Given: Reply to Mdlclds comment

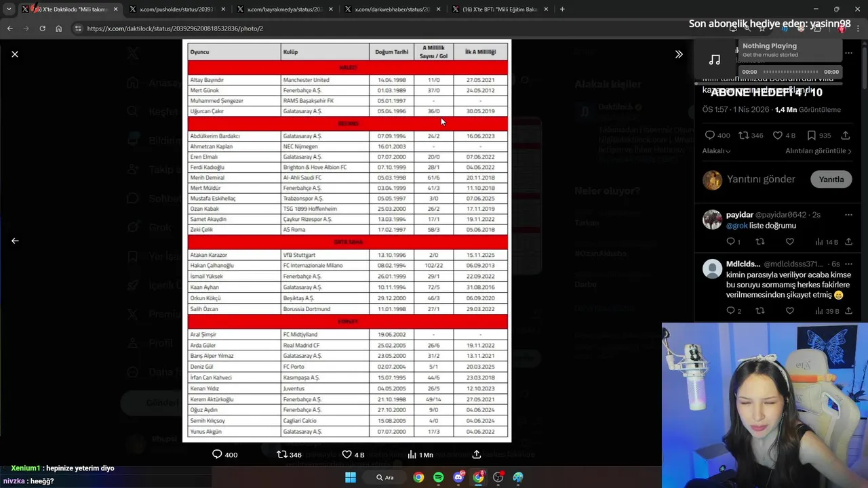Looking at the screenshot, I should [730, 310].
